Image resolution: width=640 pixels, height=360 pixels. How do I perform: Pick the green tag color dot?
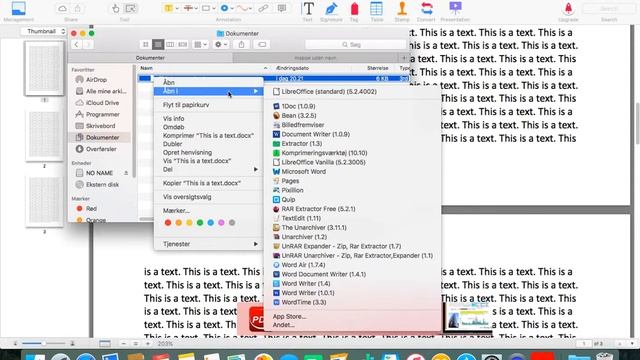pos(200,223)
